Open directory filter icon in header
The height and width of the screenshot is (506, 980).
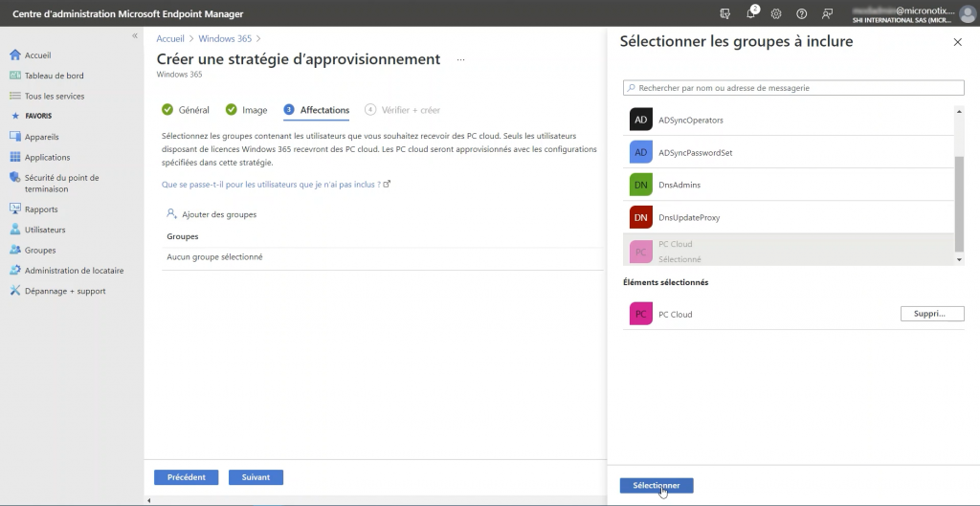coord(725,13)
